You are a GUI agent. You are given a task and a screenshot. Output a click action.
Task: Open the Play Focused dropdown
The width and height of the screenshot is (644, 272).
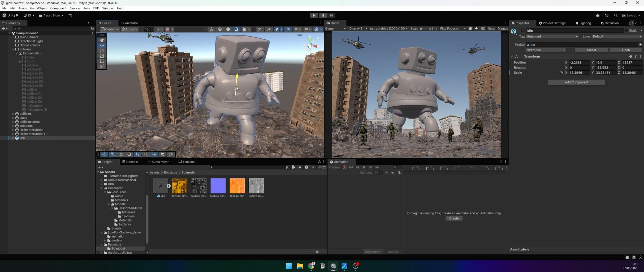453,28
